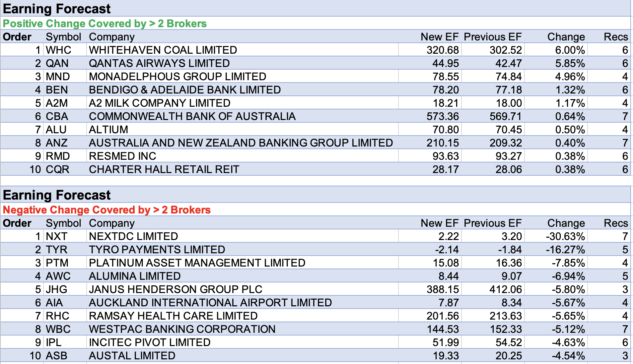Viewport: 633px width, 364px height.
Task: Click the red Negative Change heading
Action: tap(106, 210)
